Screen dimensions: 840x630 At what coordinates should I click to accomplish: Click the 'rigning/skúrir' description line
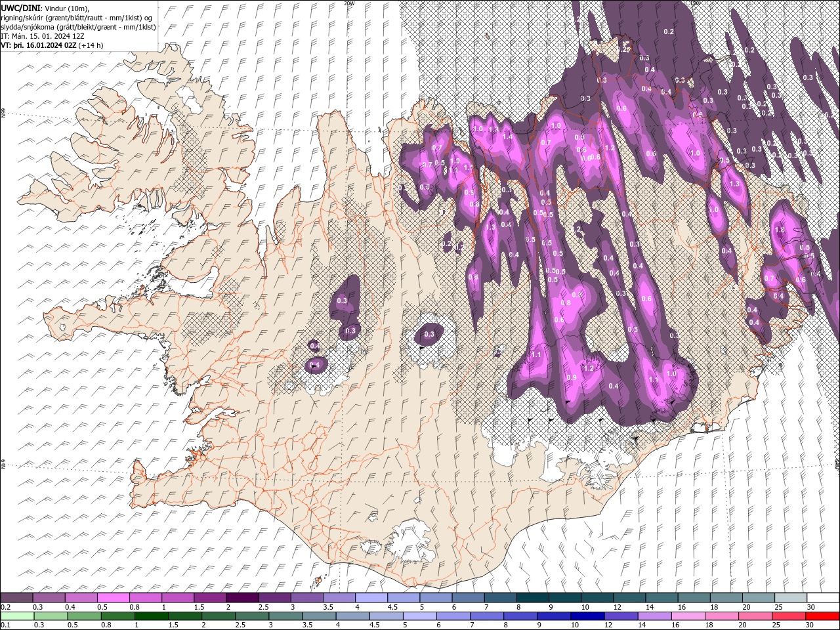(x=77, y=18)
